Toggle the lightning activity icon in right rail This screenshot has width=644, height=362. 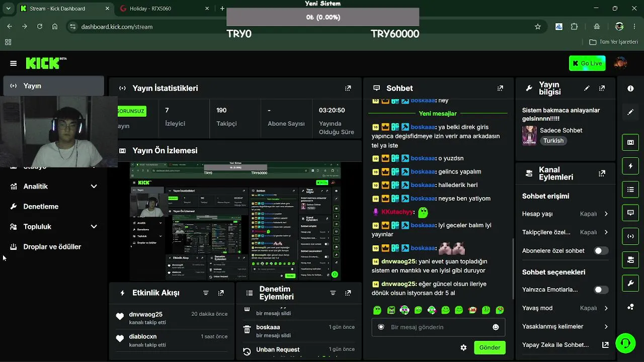630,166
